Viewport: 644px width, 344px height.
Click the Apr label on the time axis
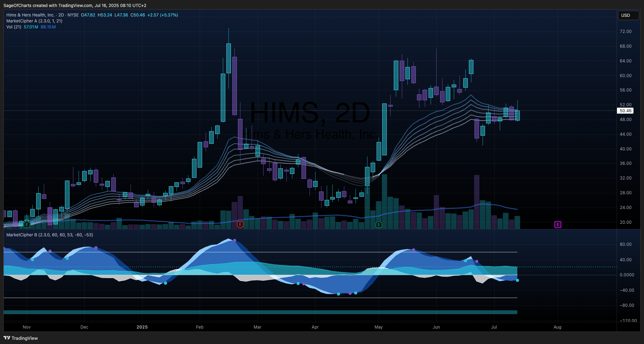click(315, 327)
